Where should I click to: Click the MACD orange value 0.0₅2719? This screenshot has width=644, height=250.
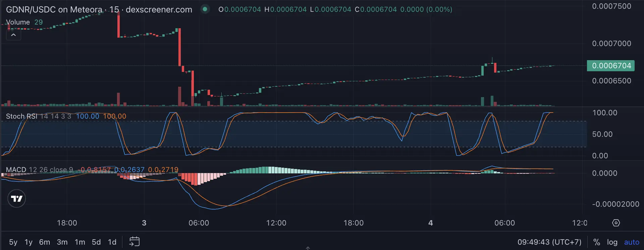(163, 170)
